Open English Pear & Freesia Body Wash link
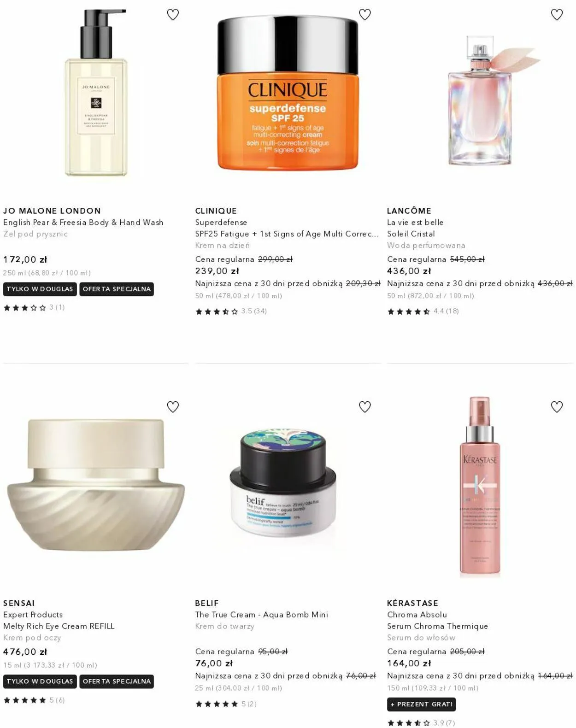The height and width of the screenshot is (728, 576). 83,223
